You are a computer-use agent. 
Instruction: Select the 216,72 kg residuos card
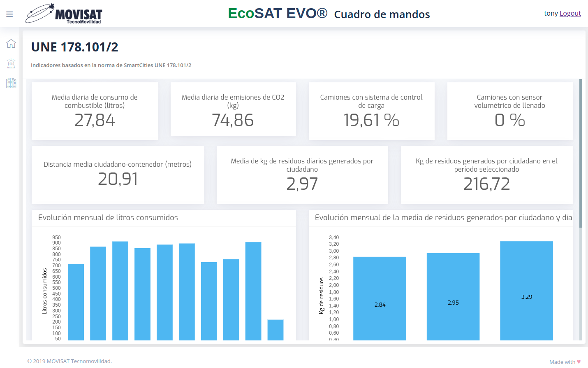[486, 175]
